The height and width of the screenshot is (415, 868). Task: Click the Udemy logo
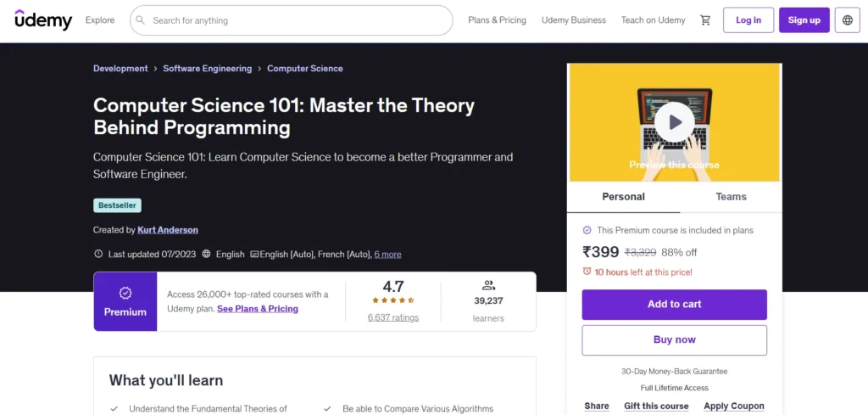[43, 20]
